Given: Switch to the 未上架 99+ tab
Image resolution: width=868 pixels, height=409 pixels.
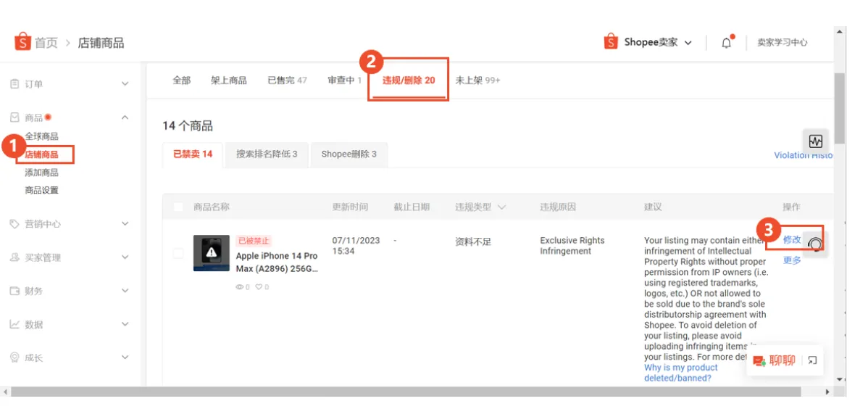Looking at the screenshot, I should (477, 80).
